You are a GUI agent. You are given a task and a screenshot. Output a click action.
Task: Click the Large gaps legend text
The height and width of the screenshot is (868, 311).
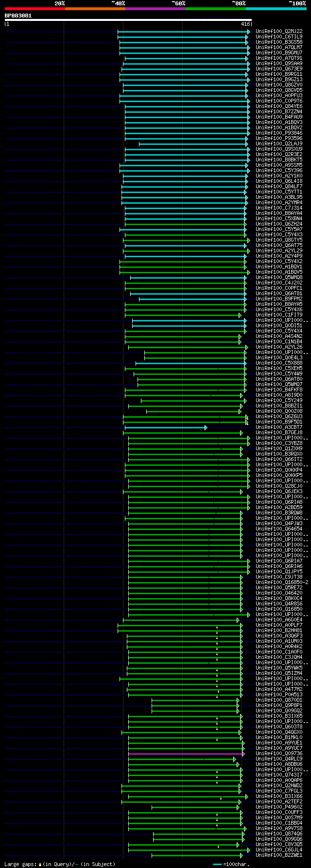click(60, 864)
